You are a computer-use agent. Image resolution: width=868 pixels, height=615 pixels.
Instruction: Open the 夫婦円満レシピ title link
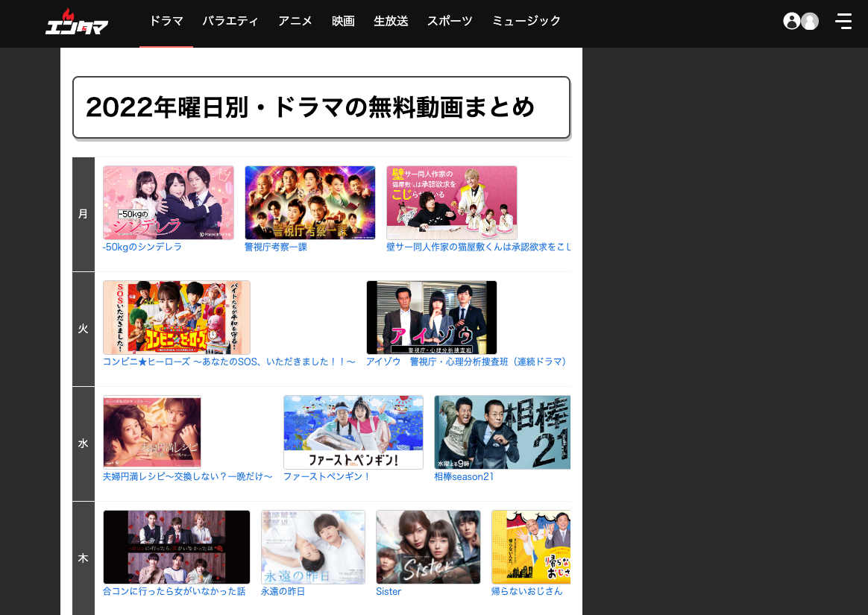click(x=187, y=476)
